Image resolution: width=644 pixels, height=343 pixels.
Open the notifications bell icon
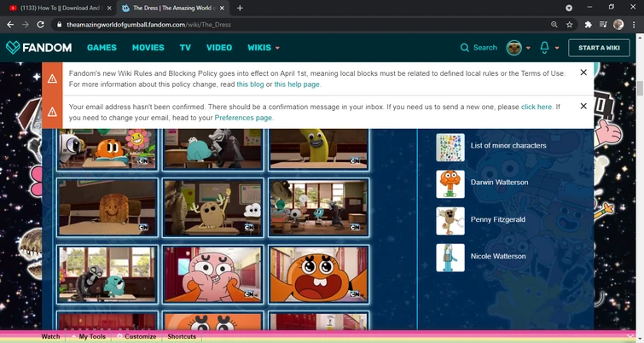544,48
